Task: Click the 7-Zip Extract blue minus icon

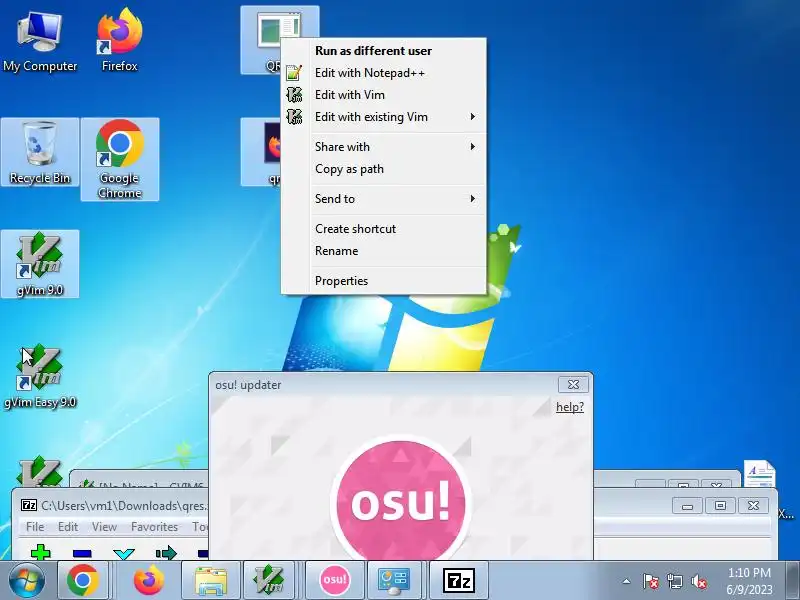Action: (x=82, y=553)
